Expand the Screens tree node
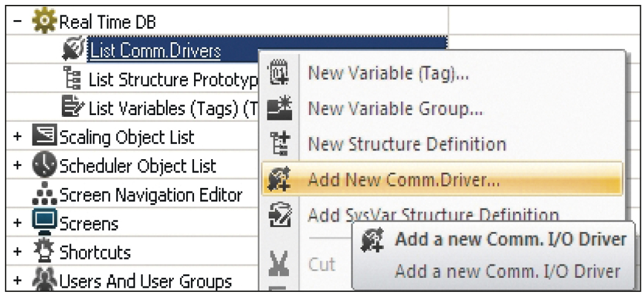The image size is (644, 295). (x=17, y=223)
